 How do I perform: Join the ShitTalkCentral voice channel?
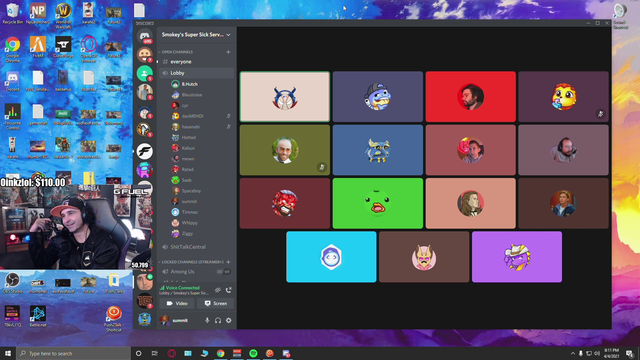[196, 247]
